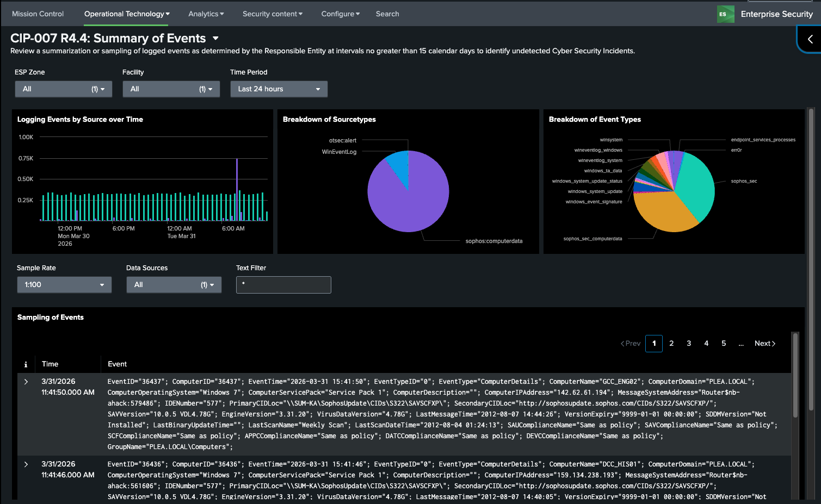The height and width of the screenshot is (504, 821).
Task: Open the Analytics menu
Action: [x=206, y=14]
